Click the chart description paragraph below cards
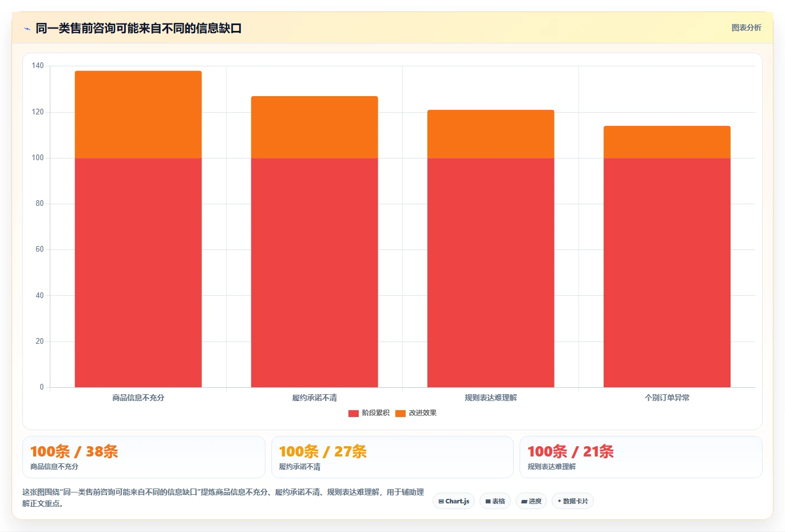 tap(223, 498)
